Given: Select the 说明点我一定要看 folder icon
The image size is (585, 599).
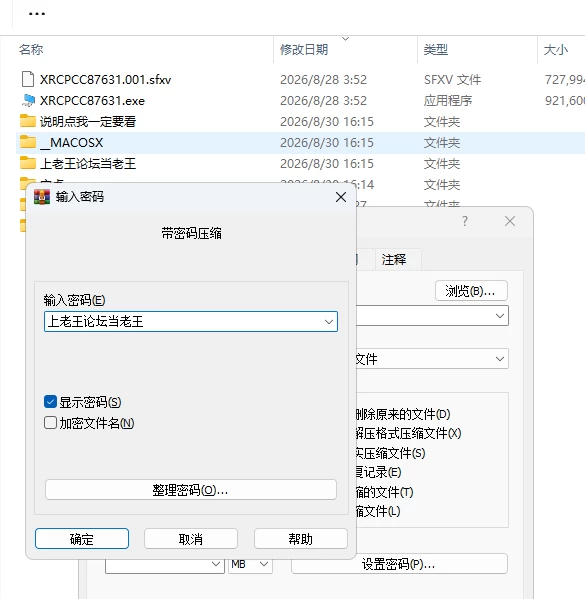Looking at the screenshot, I should click(28, 121).
